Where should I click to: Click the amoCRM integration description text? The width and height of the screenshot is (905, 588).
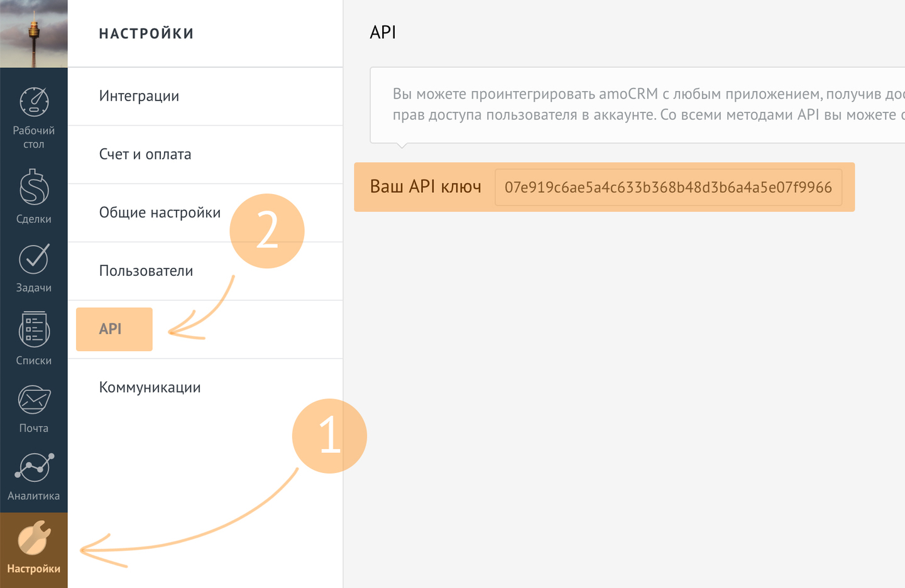tap(641, 104)
